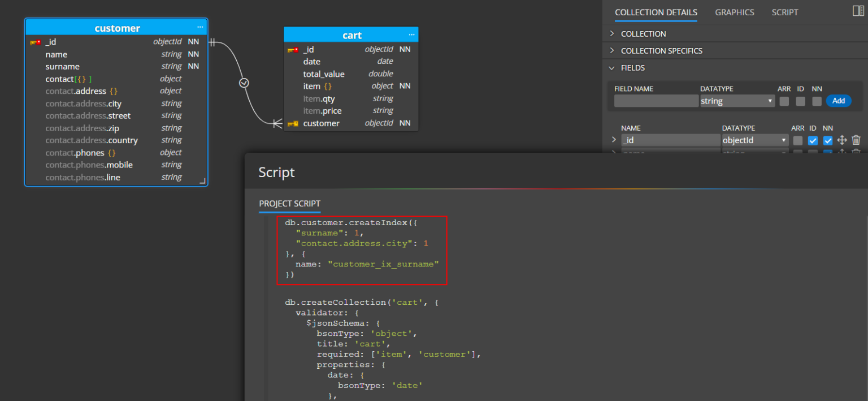Open the SCRIPT tab

[x=785, y=12]
